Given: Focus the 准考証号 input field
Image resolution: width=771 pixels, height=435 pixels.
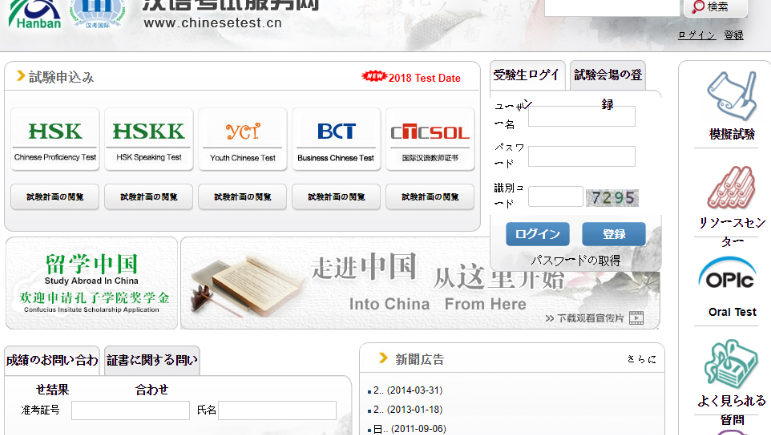Looking at the screenshot, I should 130,410.
